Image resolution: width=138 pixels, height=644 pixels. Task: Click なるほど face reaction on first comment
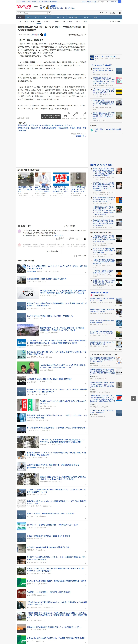coord(67,239)
